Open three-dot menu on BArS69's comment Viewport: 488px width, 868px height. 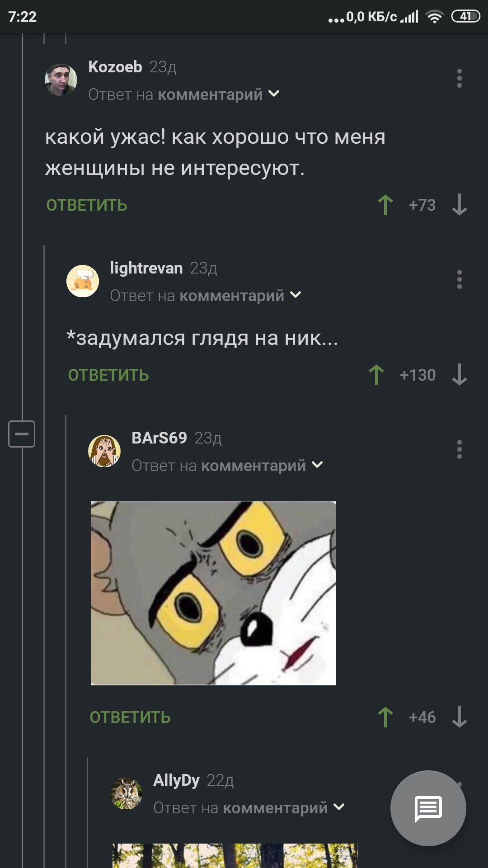tap(460, 449)
